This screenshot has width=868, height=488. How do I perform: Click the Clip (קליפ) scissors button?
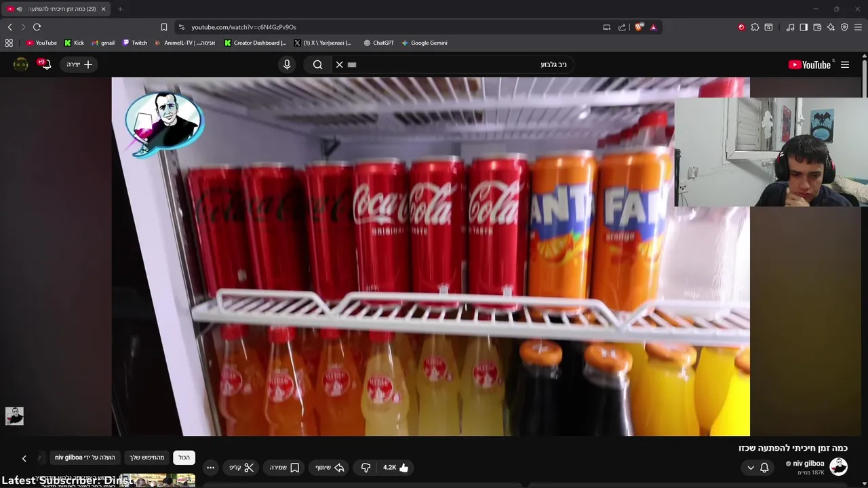click(241, 468)
